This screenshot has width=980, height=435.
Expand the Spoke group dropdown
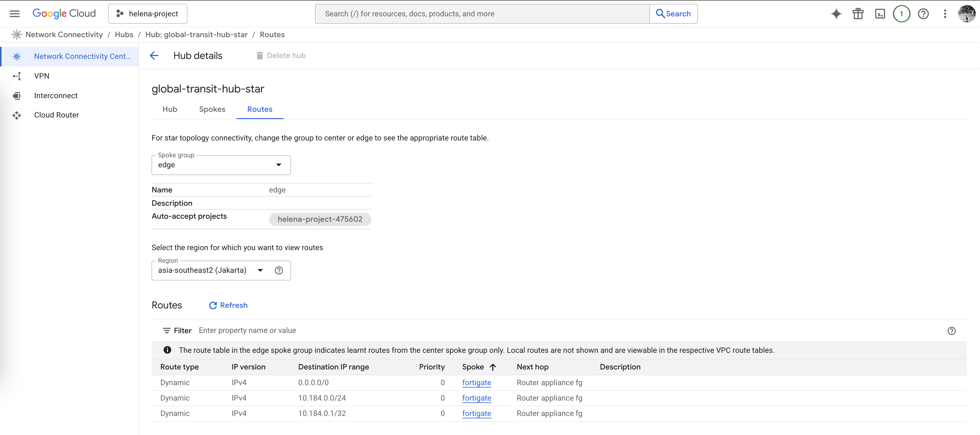(221, 165)
